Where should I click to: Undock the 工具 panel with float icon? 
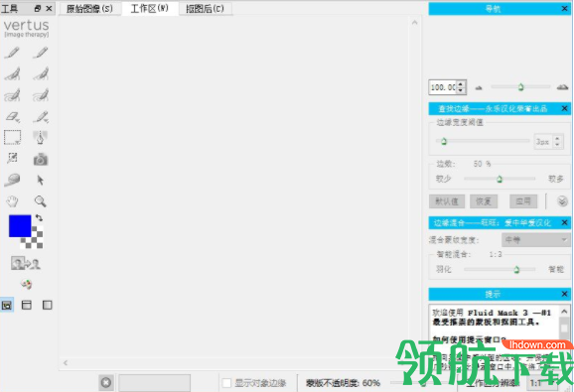(38, 8)
